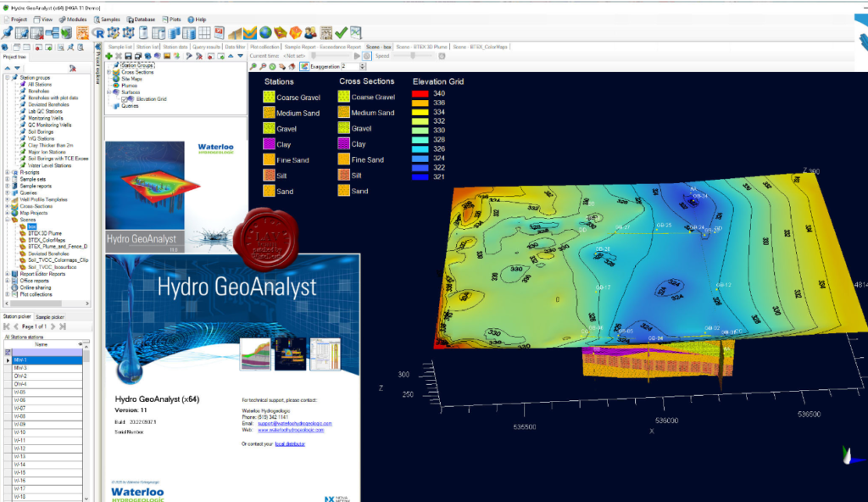Expand the Sample sets tree node
The height and width of the screenshot is (502, 868).
pos(8,179)
